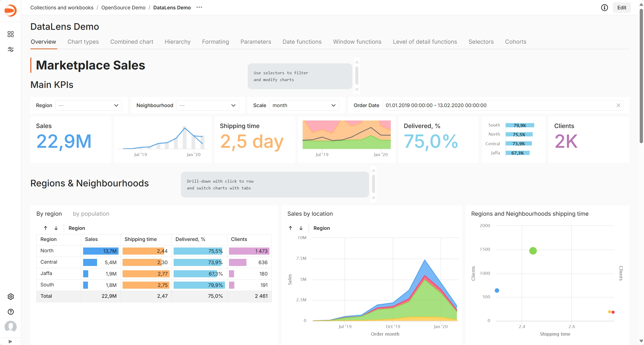Viewport: 644px width, 345px height.
Task: Switch to the Formating tab
Action: click(x=216, y=42)
